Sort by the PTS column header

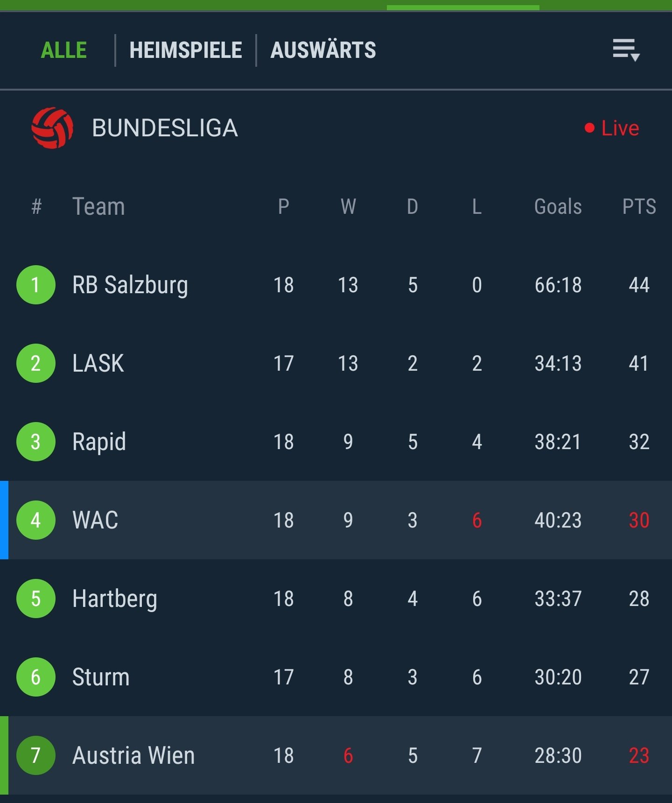tap(639, 206)
